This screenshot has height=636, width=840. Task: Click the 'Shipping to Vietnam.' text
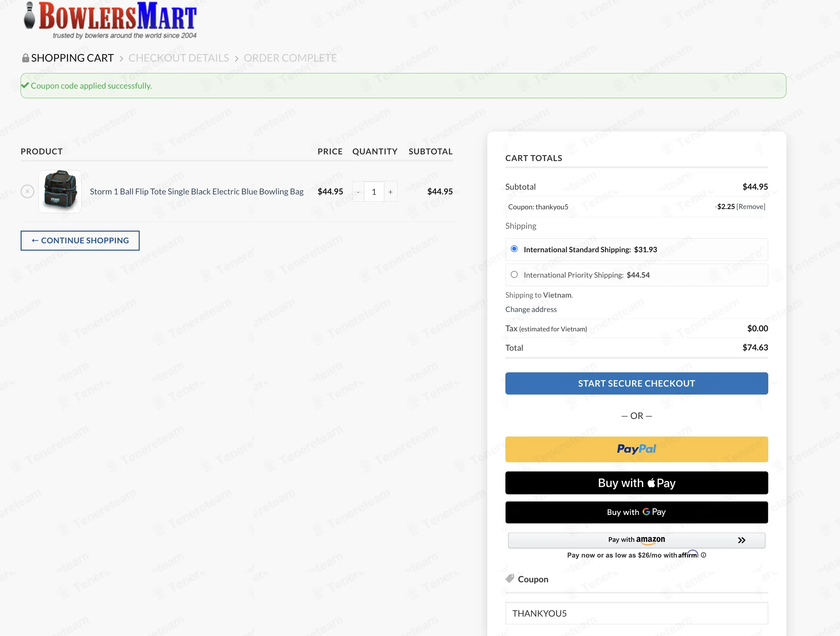coord(539,295)
